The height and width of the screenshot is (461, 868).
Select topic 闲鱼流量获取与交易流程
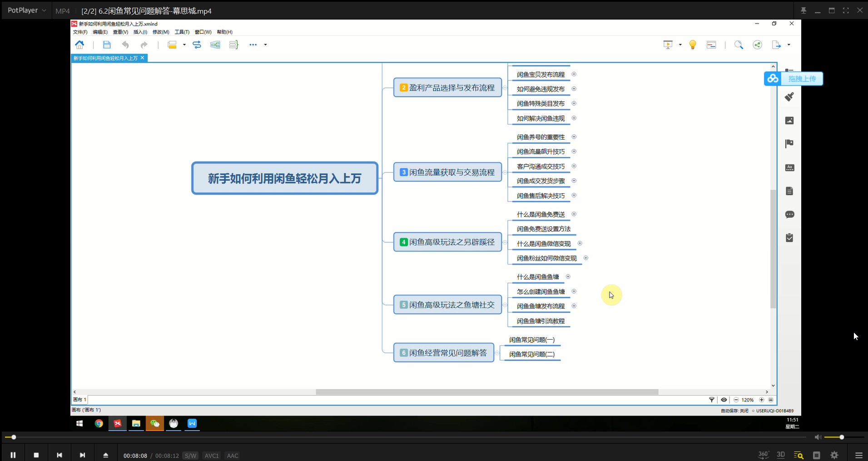pos(447,172)
